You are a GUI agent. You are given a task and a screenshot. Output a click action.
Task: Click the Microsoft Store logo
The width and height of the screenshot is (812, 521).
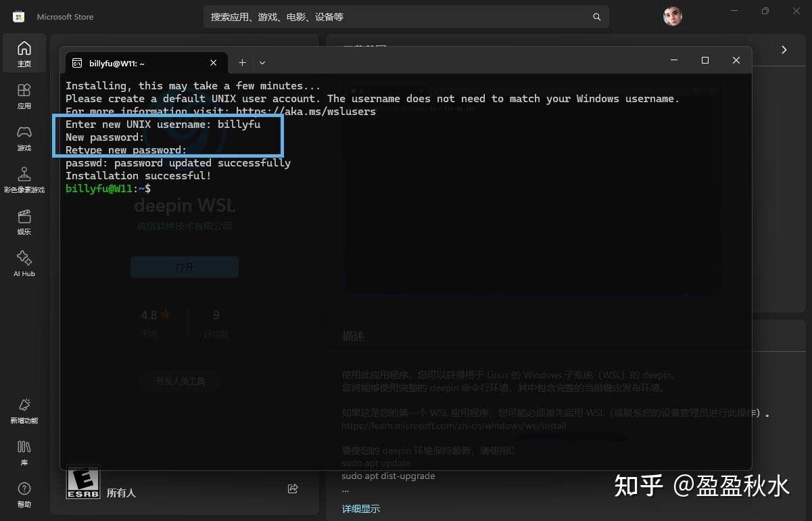pyautogui.click(x=17, y=16)
